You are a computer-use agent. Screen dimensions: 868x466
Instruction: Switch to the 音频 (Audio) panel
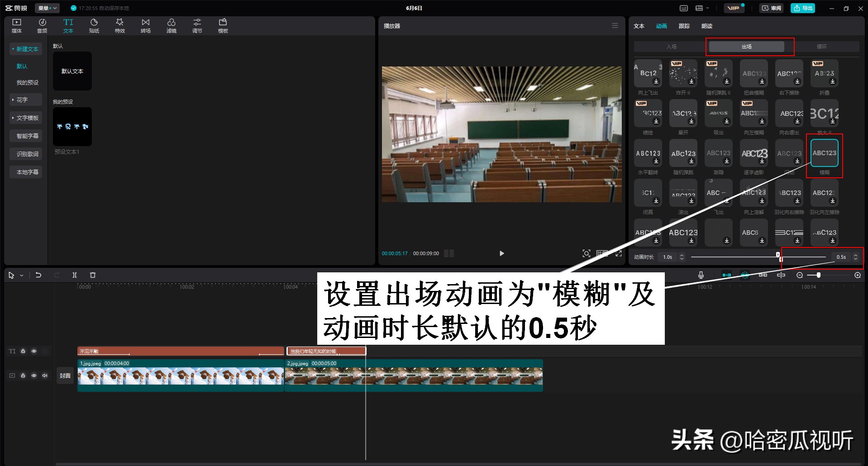pos(42,25)
